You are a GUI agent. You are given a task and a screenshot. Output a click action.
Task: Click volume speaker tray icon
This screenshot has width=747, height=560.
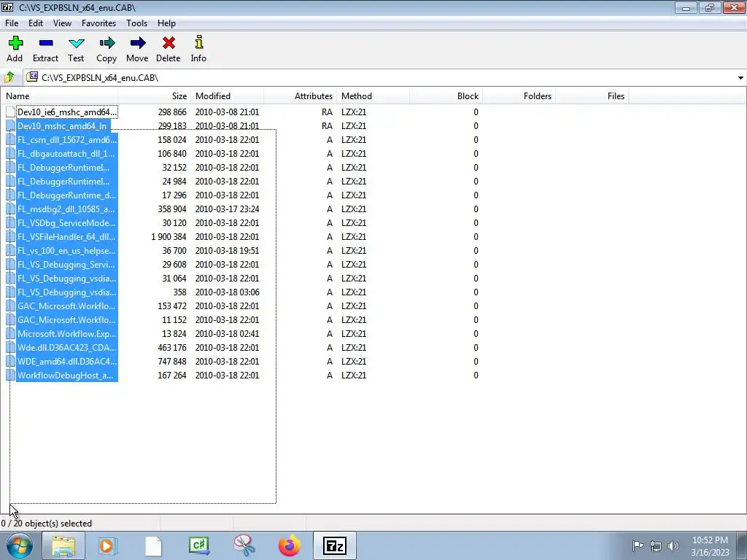(673, 546)
